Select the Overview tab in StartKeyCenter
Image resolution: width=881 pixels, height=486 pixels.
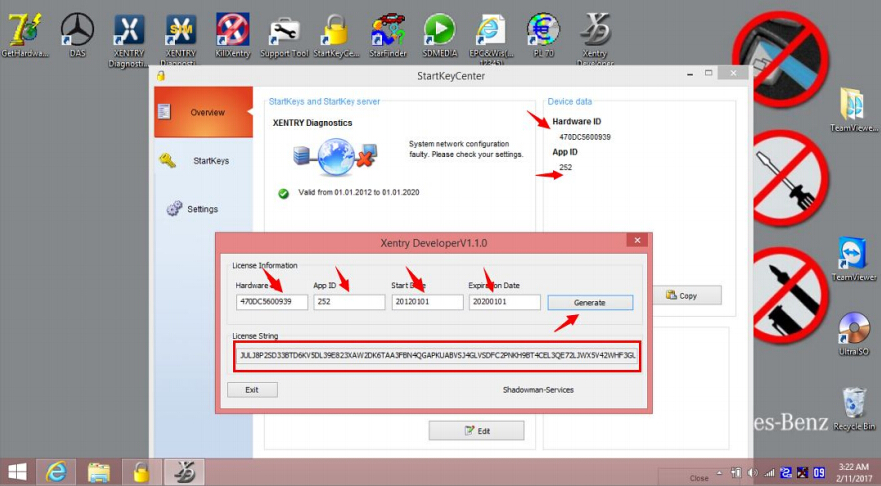tap(203, 112)
